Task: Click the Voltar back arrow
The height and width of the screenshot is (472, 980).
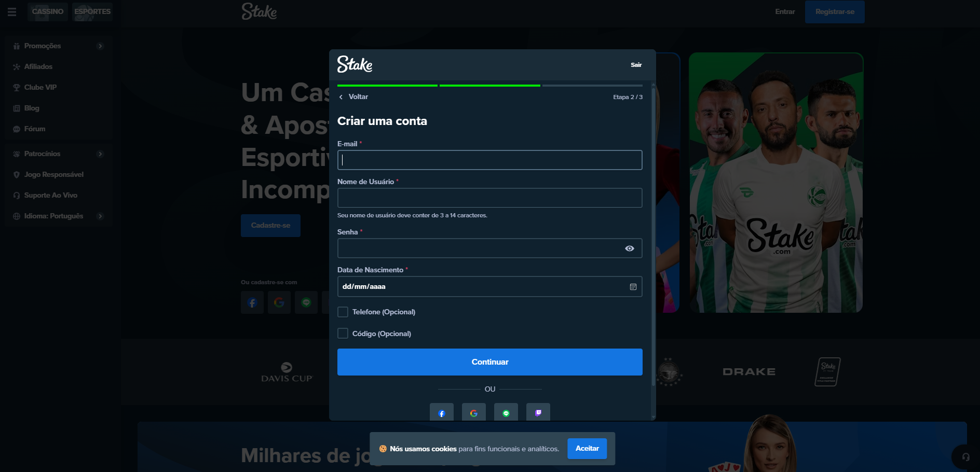Action: coord(341,97)
